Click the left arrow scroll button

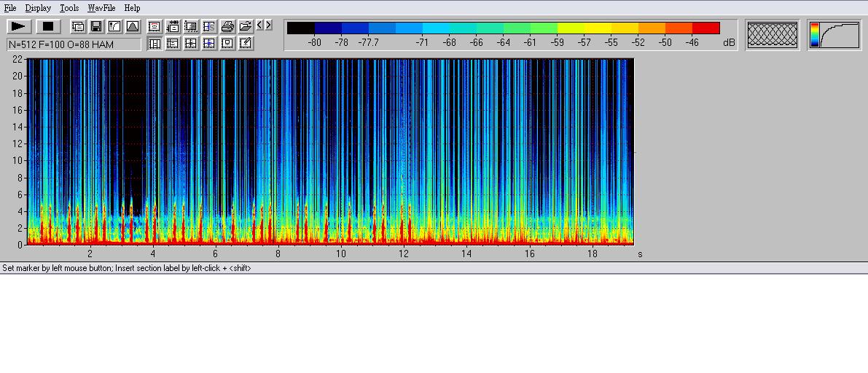(259, 25)
